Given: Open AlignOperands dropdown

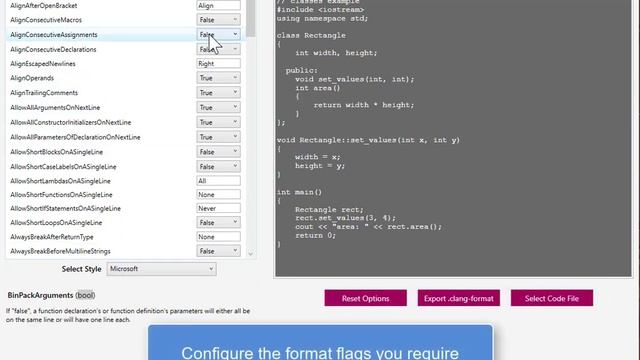Looking at the screenshot, I should point(218,78).
